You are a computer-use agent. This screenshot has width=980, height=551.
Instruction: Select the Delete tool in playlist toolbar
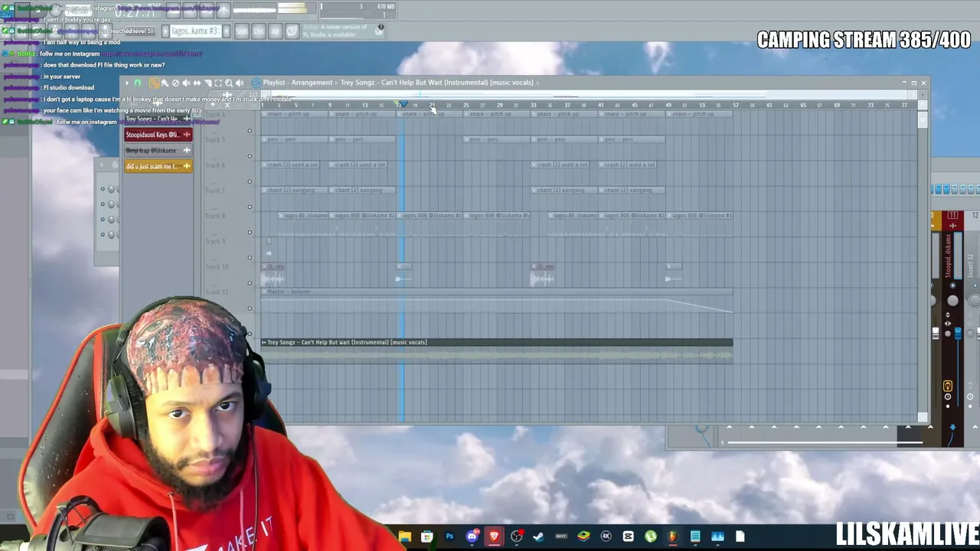(x=175, y=83)
